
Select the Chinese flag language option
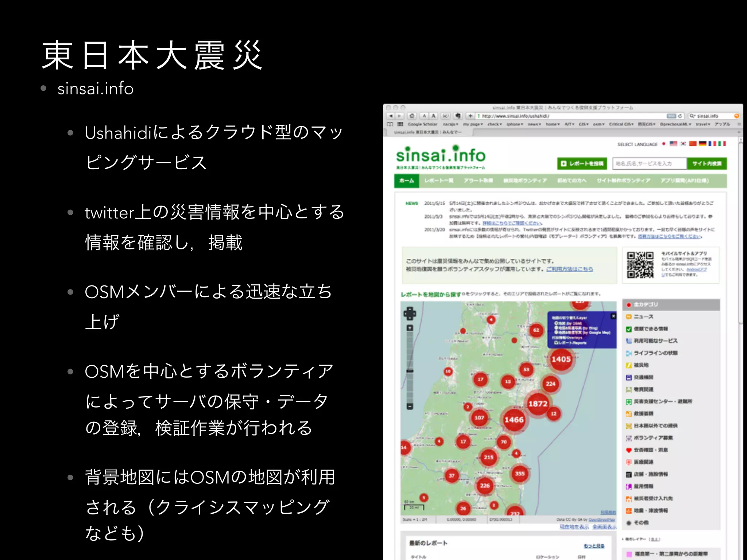(x=693, y=144)
